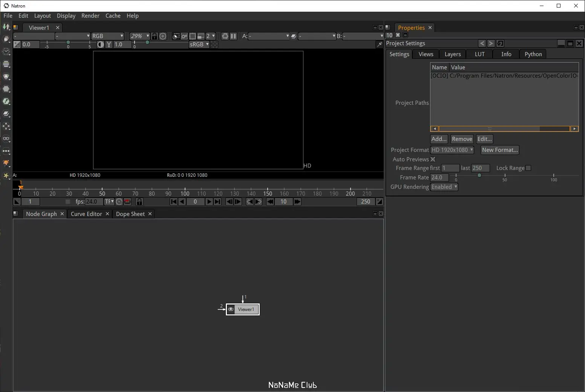The image size is (585, 392).
Task: Fast-forward by increment button
Action: click(x=297, y=202)
